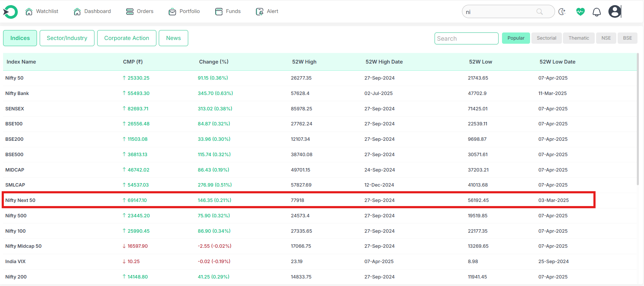Click the magnifier icon in top search
Viewport: 644px width, 286px height.
540,12
